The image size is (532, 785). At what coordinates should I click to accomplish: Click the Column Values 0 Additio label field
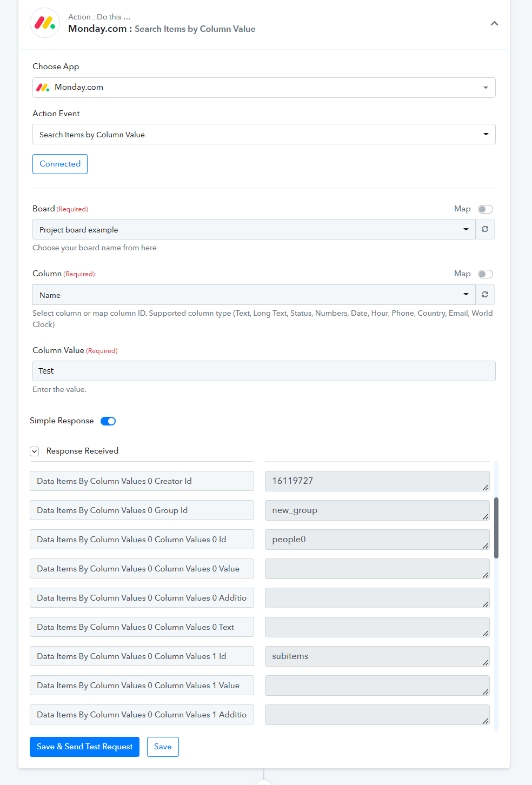(x=142, y=598)
